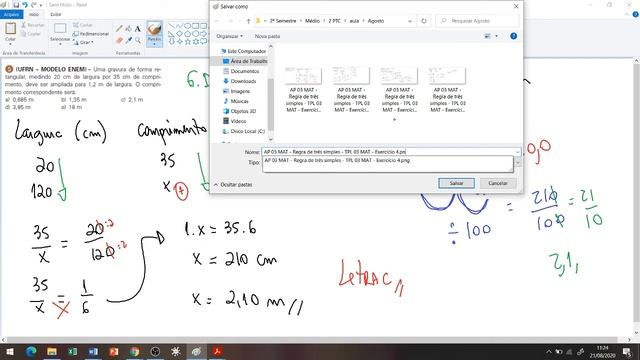Viewport: 640px width, 360px height.
Task: Click the up folder arrow in Save dialog
Action: pyautogui.click(x=248, y=21)
